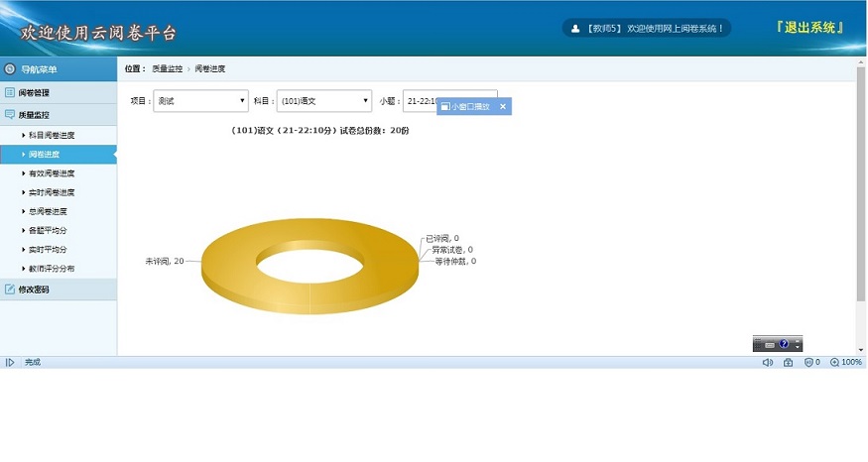Image resolution: width=868 pixels, height=462 pixels.
Task: Click the 完成 status text
Action: pyautogui.click(x=33, y=362)
